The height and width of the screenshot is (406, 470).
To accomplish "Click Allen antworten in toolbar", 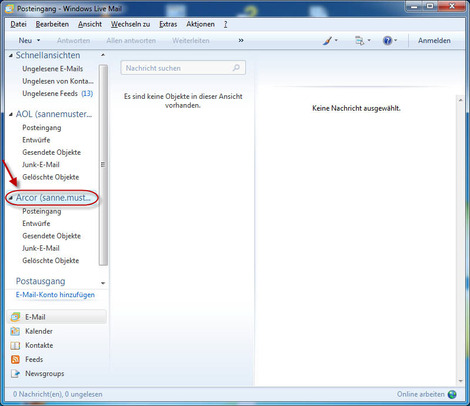I will pos(131,41).
